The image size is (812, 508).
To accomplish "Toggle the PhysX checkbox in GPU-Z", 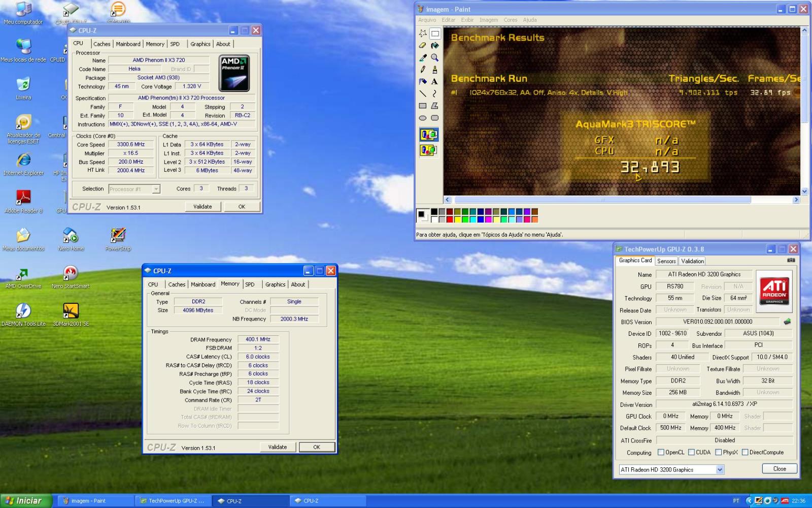I will pos(718,452).
